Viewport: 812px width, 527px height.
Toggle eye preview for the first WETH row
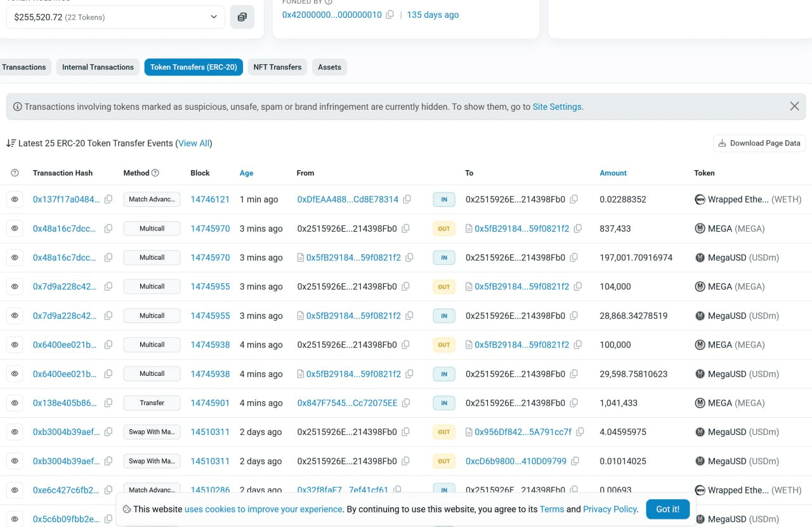pyautogui.click(x=15, y=199)
